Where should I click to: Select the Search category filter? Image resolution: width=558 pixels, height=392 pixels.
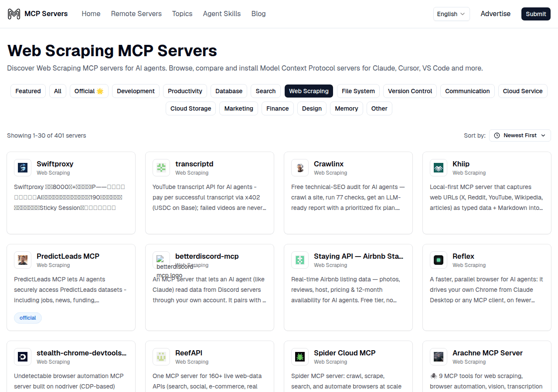pyautogui.click(x=265, y=91)
